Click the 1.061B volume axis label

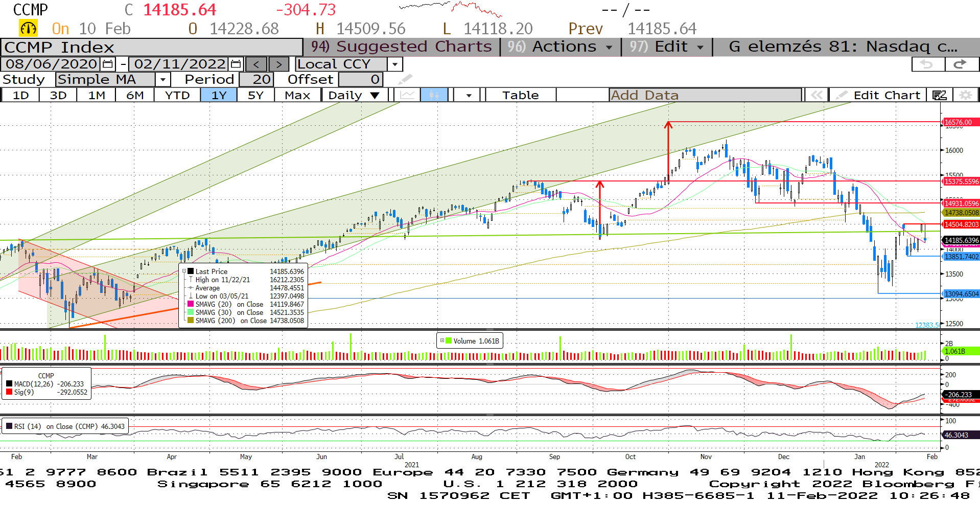[961, 351]
